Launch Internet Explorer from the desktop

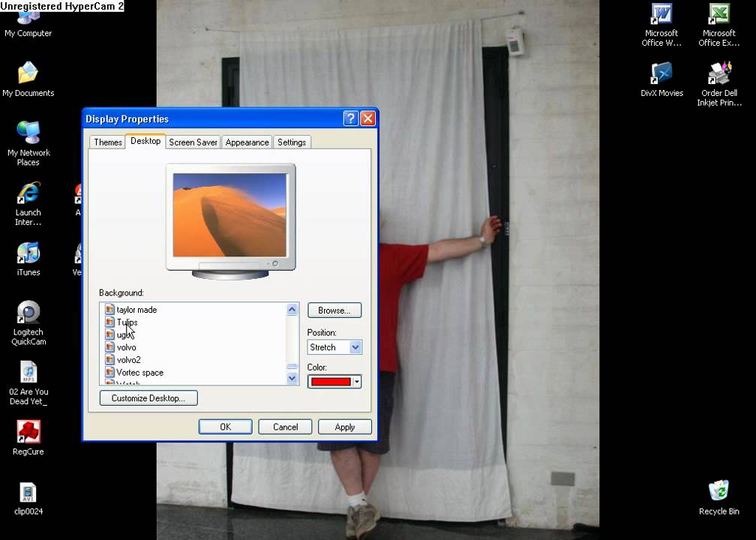28,203
